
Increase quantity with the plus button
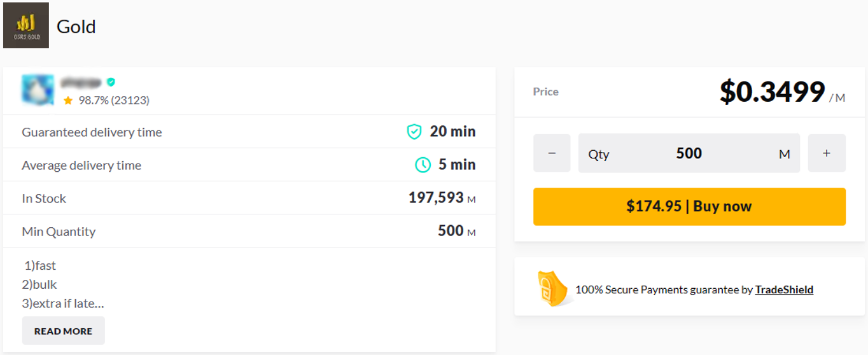tap(827, 153)
